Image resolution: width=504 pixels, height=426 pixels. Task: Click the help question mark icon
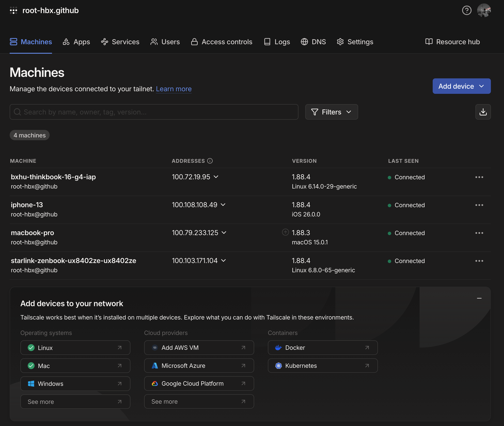click(x=467, y=10)
